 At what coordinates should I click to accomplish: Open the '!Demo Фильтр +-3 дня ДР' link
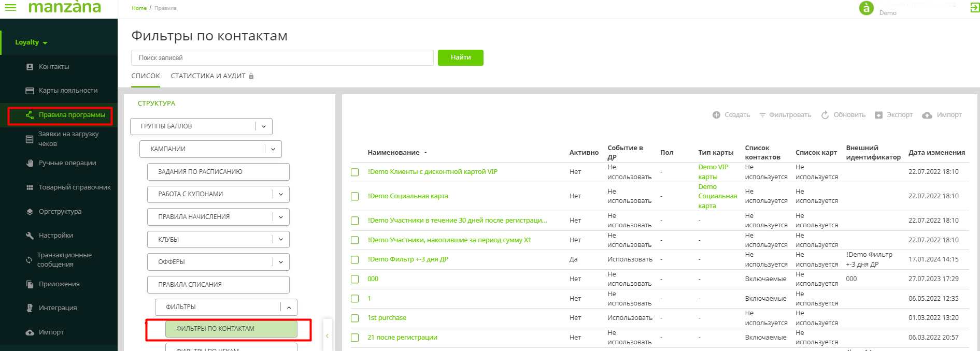[x=408, y=259]
